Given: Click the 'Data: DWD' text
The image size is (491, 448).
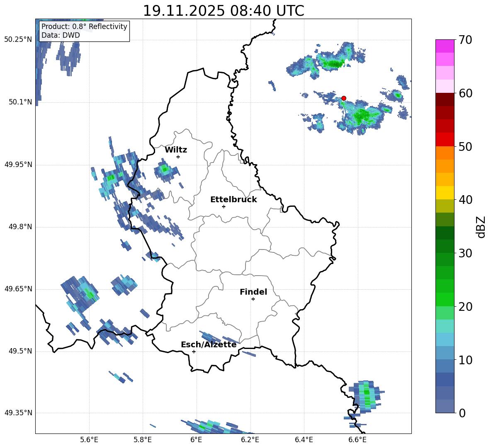Looking at the screenshot, I should point(61,35).
